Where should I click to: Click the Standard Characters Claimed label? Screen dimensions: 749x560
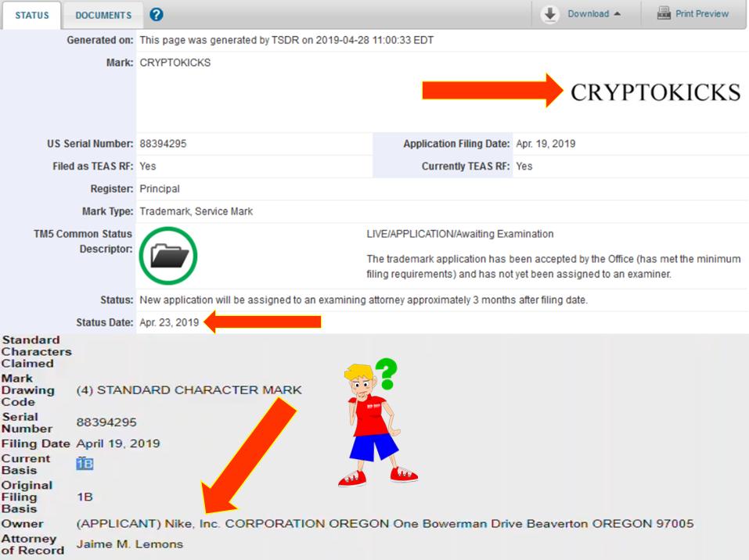coord(36,352)
